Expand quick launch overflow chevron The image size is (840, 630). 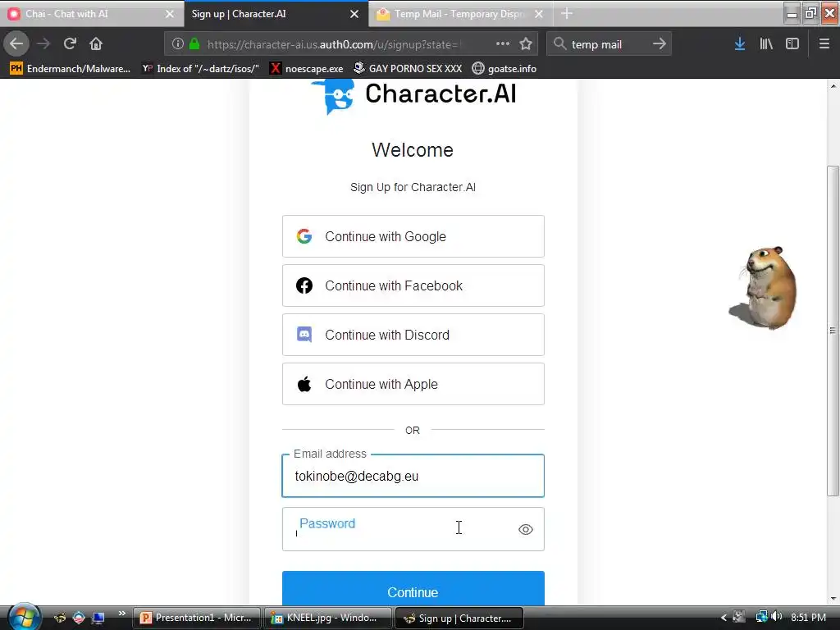click(x=121, y=614)
